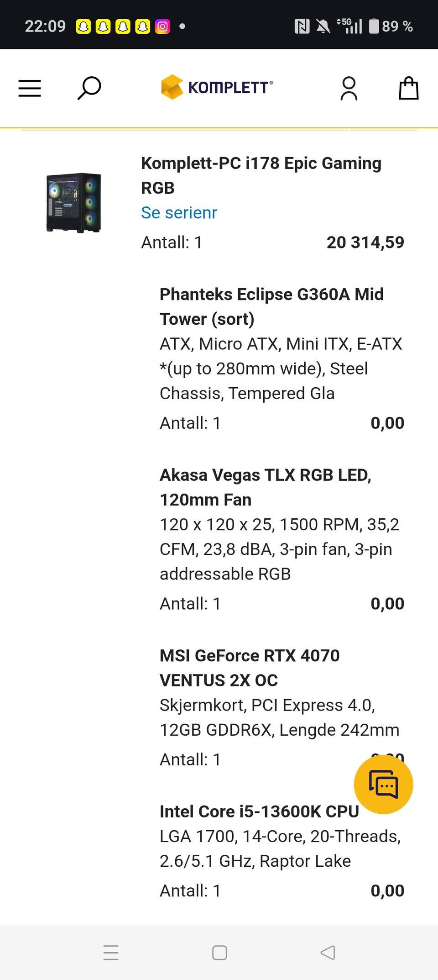This screenshot has width=438, height=980.
Task: Open the user account icon
Action: point(349,88)
